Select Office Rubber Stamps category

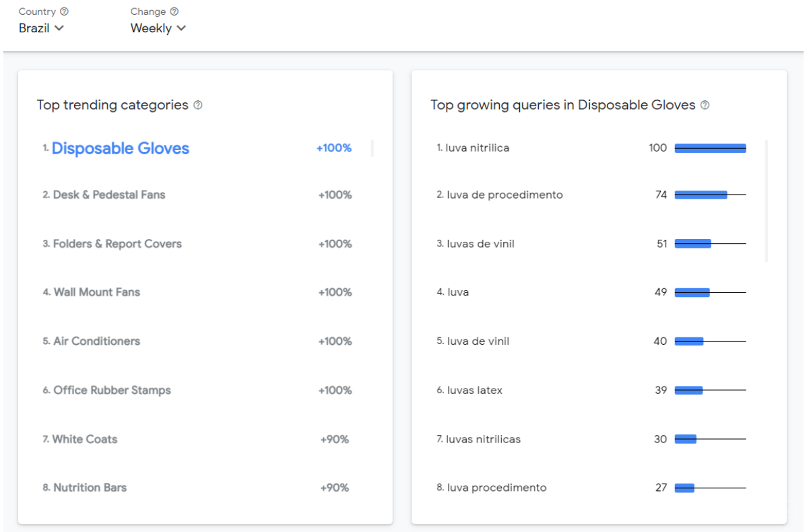(x=112, y=391)
